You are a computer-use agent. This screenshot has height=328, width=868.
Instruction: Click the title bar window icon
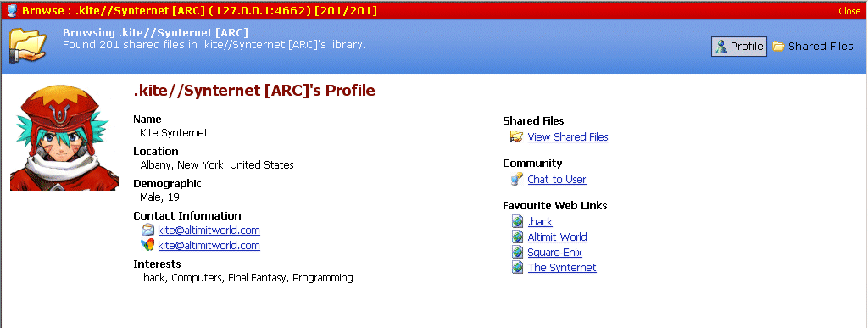[12, 10]
